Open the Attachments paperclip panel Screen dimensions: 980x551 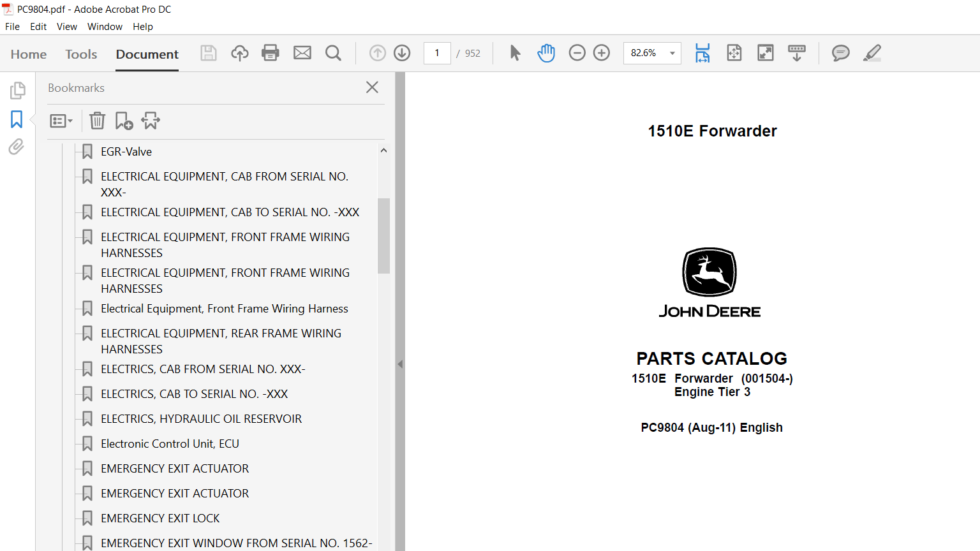pyautogui.click(x=17, y=147)
